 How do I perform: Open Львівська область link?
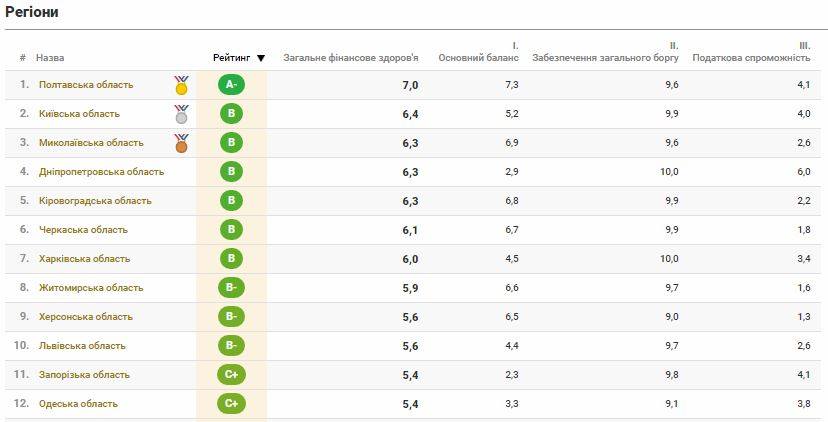pos(82,346)
